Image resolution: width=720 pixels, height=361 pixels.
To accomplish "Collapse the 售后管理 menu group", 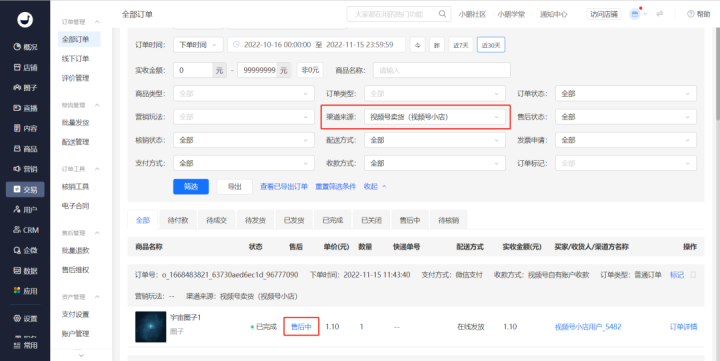I will click(97, 233).
